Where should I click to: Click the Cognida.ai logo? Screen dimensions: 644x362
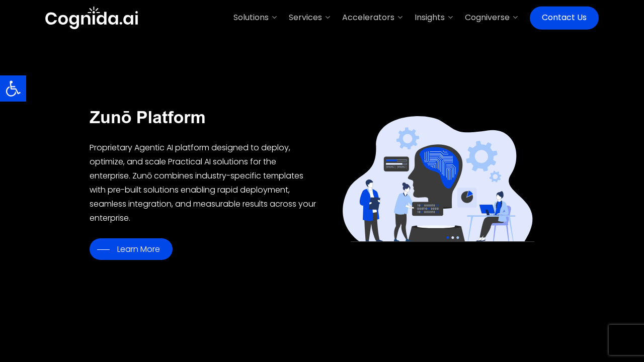(x=92, y=18)
